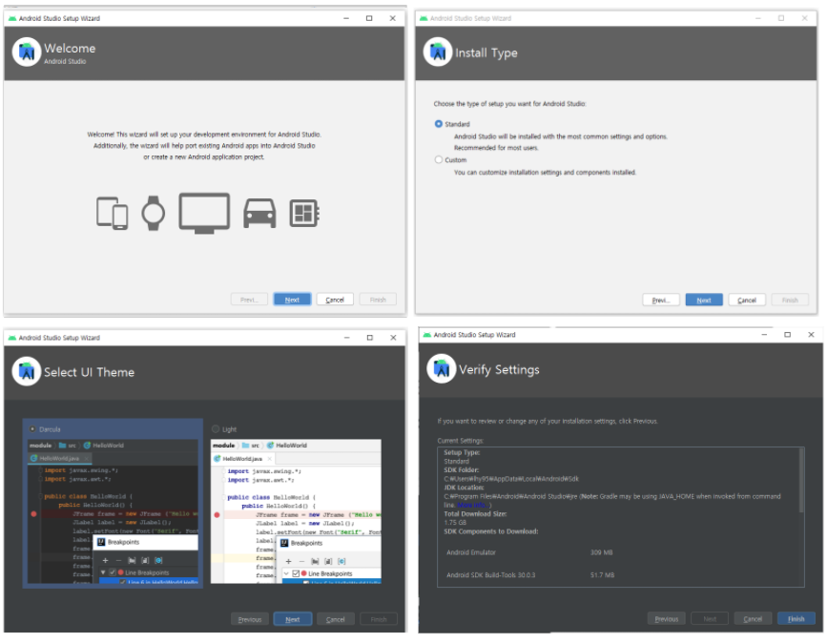This screenshot has height=644, width=828.
Task: Click the Android Emulator component row
Action: [529, 552]
